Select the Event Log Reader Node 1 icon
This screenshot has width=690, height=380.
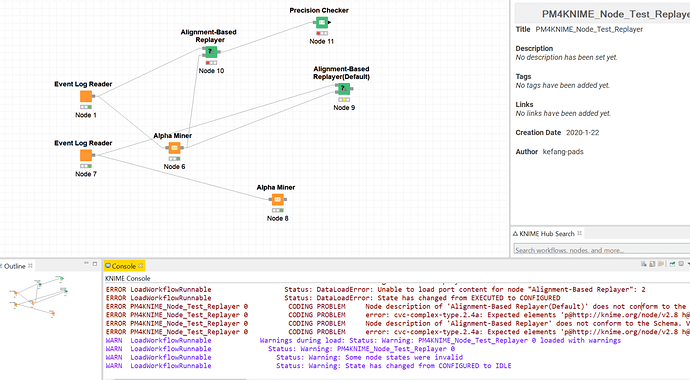tap(86, 96)
